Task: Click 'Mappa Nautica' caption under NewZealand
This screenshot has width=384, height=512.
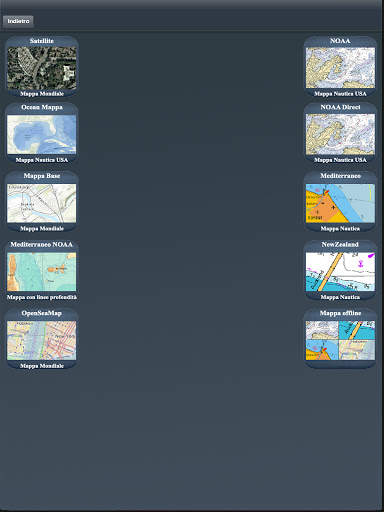Action: (340, 297)
